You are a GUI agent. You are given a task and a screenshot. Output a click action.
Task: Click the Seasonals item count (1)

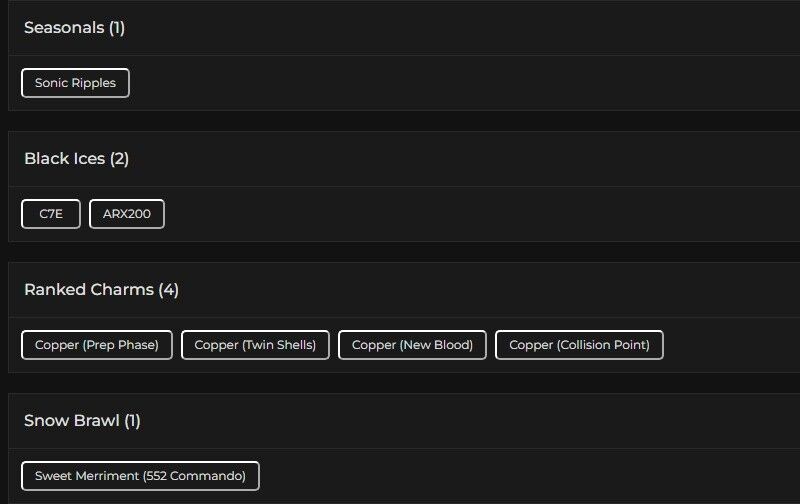coord(117,28)
